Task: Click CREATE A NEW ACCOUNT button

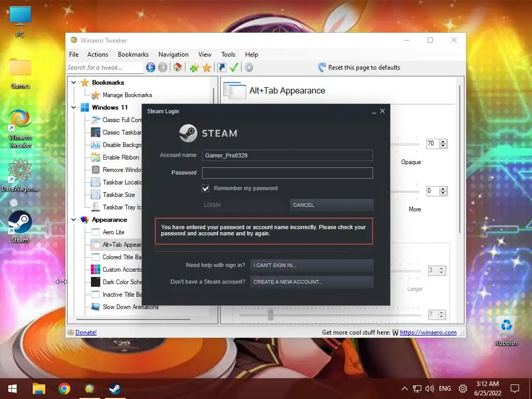Action: 312,282
